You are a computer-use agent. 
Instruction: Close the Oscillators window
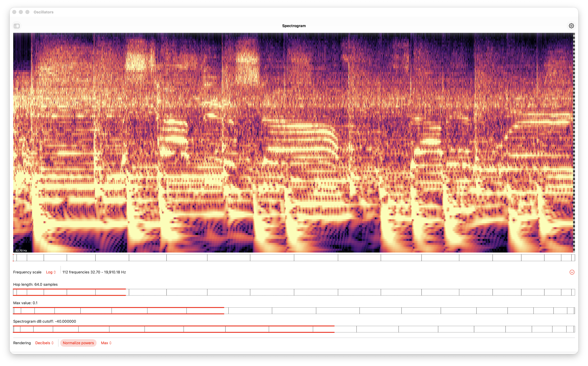pyautogui.click(x=14, y=12)
